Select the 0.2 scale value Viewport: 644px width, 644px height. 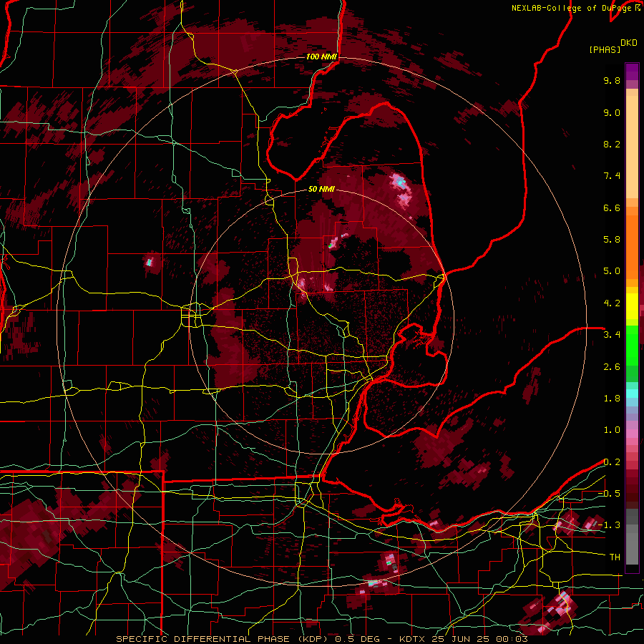point(612,462)
